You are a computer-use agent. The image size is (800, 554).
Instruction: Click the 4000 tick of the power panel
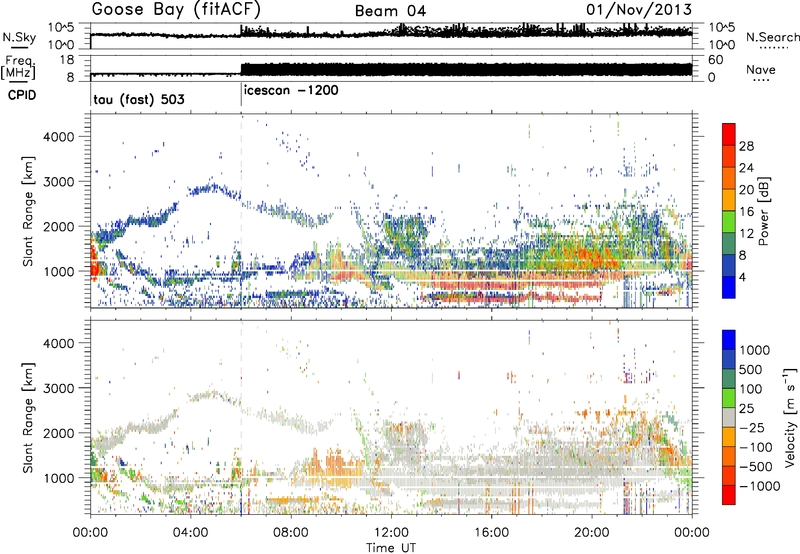pos(58,137)
